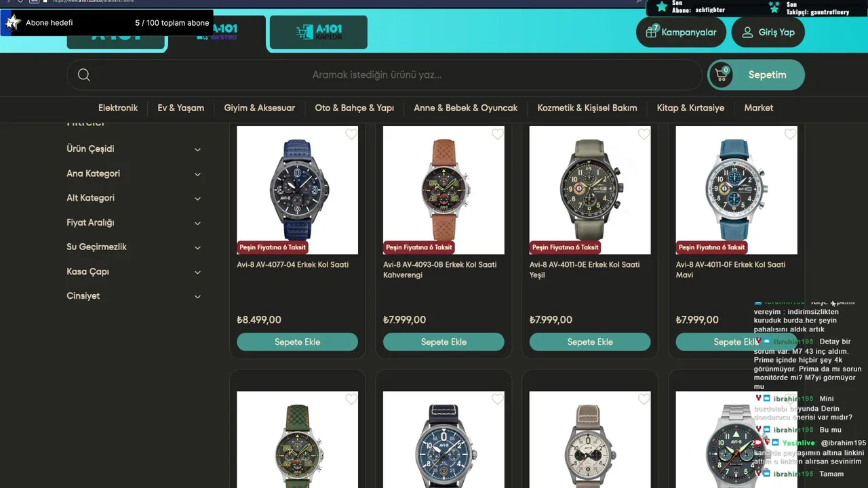Viewport: 868px width, 488px height.
Task: Expand the Fiyat Aralığı filter chevron
Action: [x=197, y=223]
